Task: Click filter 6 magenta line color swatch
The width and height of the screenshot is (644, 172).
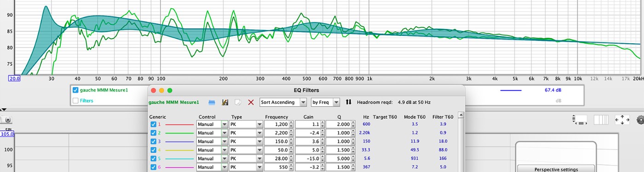Action: [179, 167]
